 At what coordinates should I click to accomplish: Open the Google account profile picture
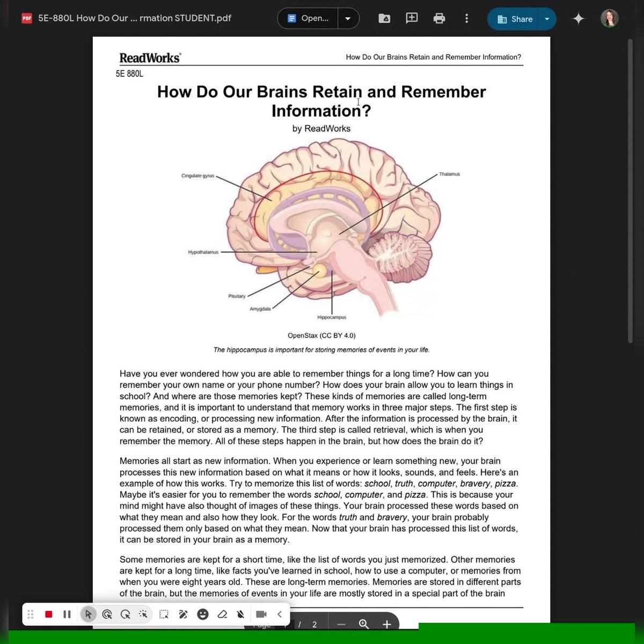coord(610,18)
